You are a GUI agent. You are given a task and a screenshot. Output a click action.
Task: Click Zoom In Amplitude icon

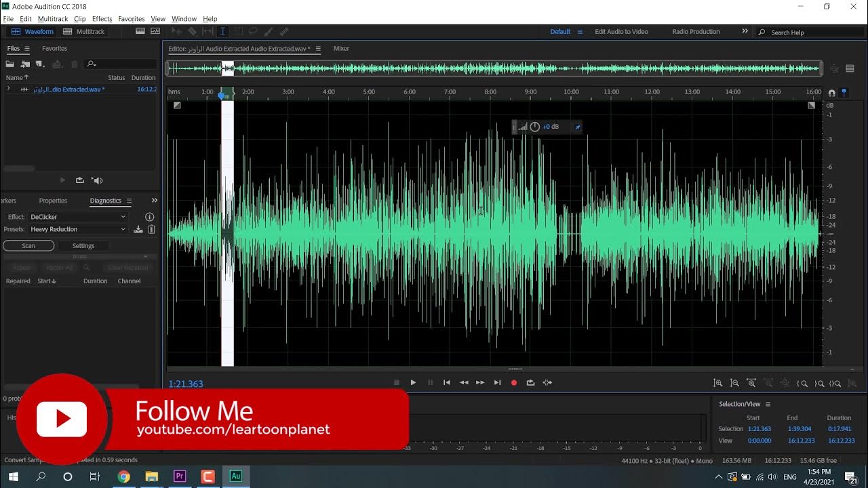tap(718, 383)
